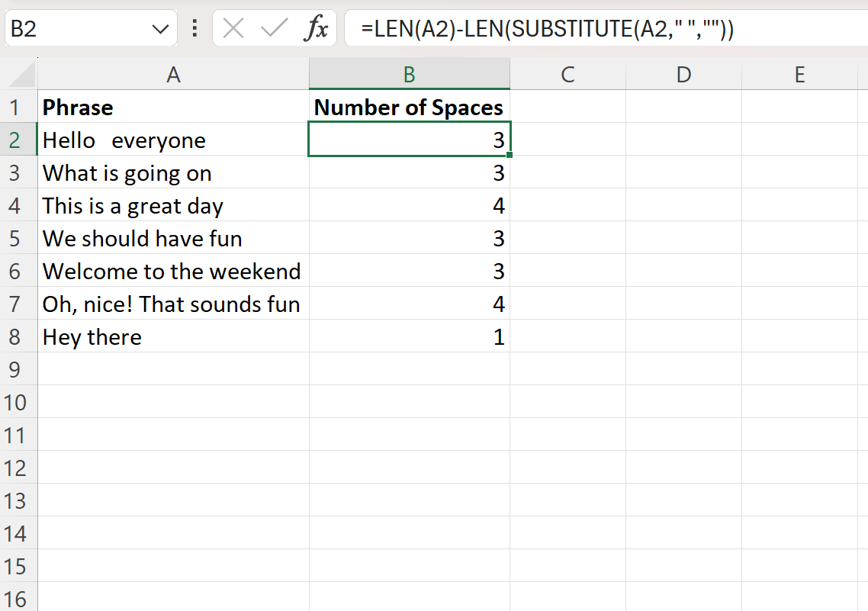Select cell 'Oh, nice! That sounds fun'
The height and width of the screenshot is (611, 868).
(173, 304)
